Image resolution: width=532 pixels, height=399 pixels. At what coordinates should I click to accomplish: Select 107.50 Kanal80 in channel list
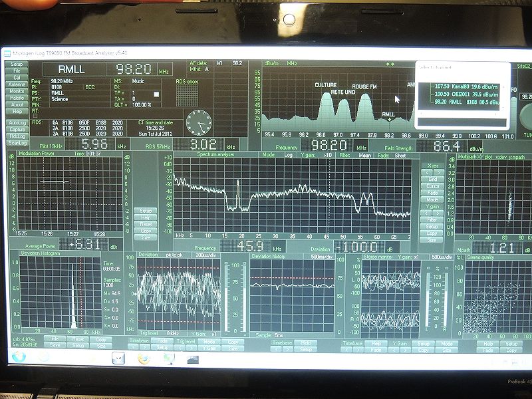pos(452,86)
